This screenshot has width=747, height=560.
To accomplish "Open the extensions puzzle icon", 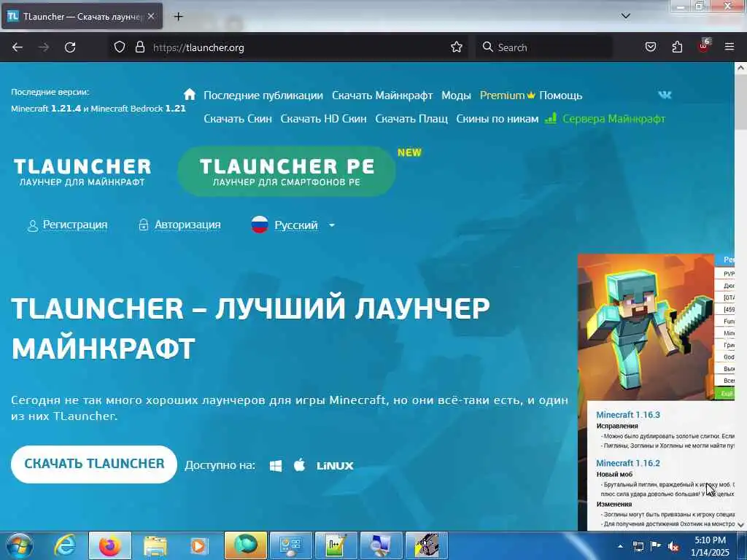I will (x=677, y=47).
